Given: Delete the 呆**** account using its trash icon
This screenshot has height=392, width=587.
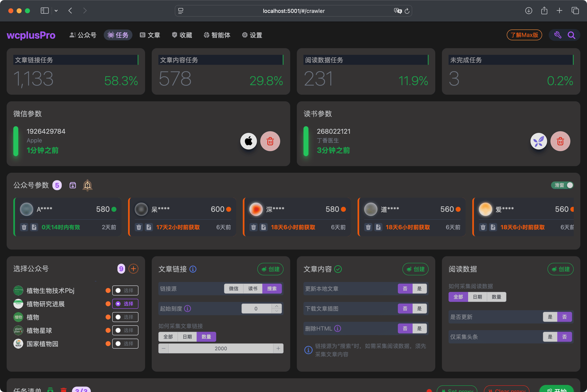Looking at the screenshot, I should click(x=139, y=227).
